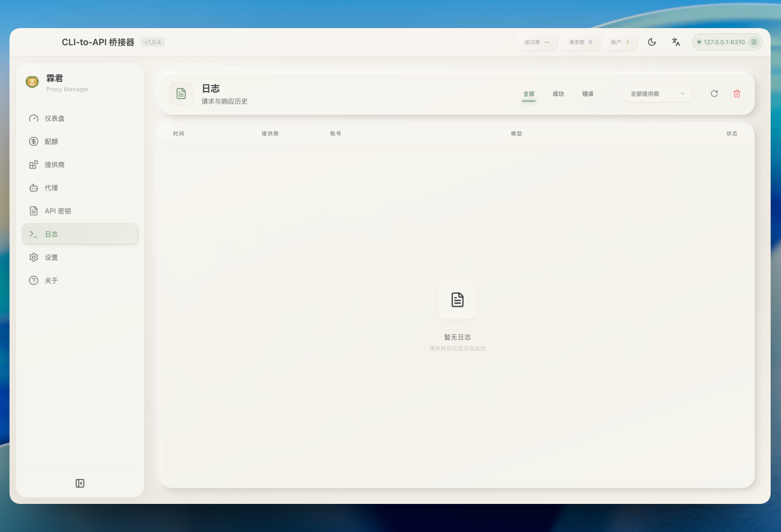Select 日志 in the sidebar
Image resolution: width=781 pixels, height=532 pixels.
[80, 234]
